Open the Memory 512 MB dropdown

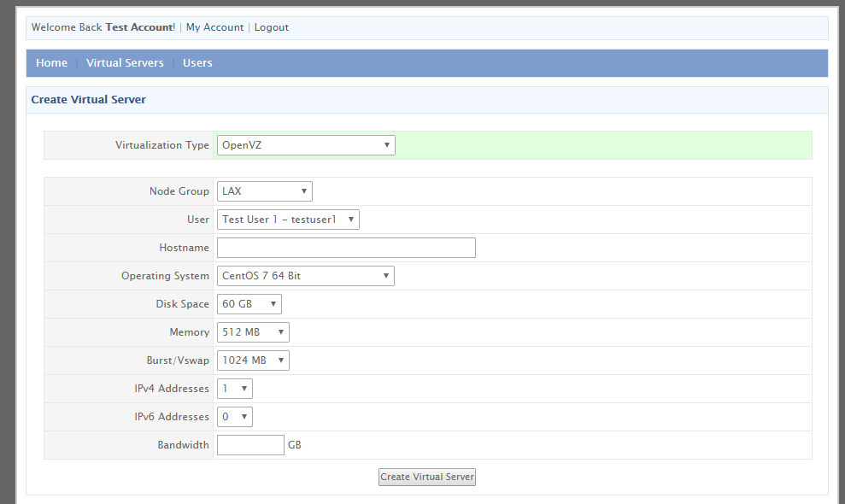coord(253,332)
